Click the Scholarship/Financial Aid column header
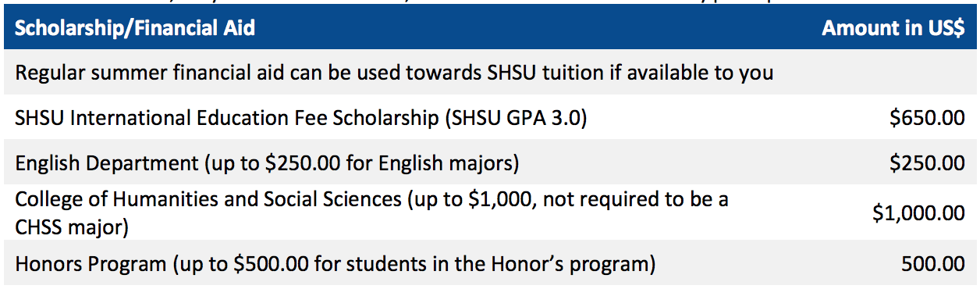980x289 pixels. click(x=135, y=30)
